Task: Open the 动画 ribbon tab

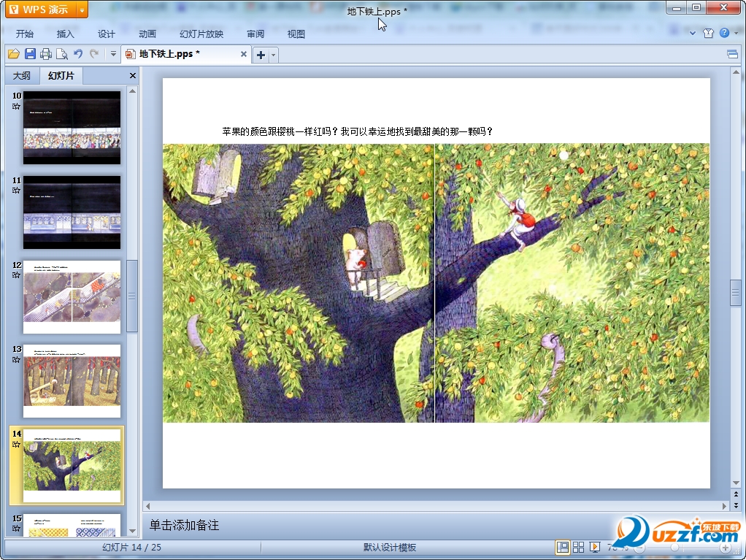Action: click(147, 34)
